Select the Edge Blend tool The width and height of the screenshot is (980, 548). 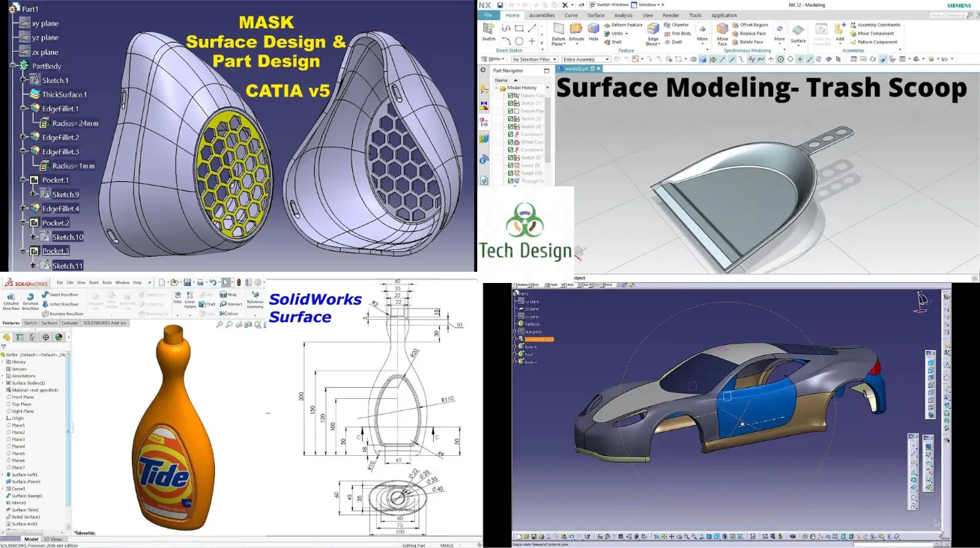click(x=653, y=32)
